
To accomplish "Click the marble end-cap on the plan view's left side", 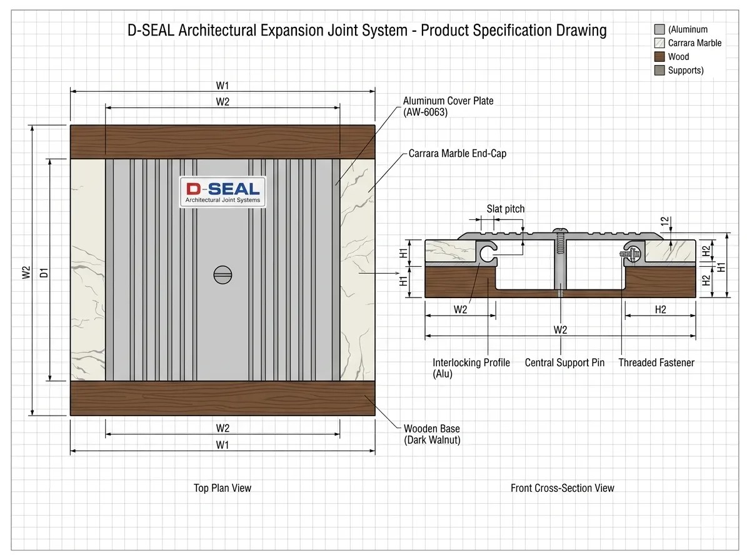I will click(88, 269).
